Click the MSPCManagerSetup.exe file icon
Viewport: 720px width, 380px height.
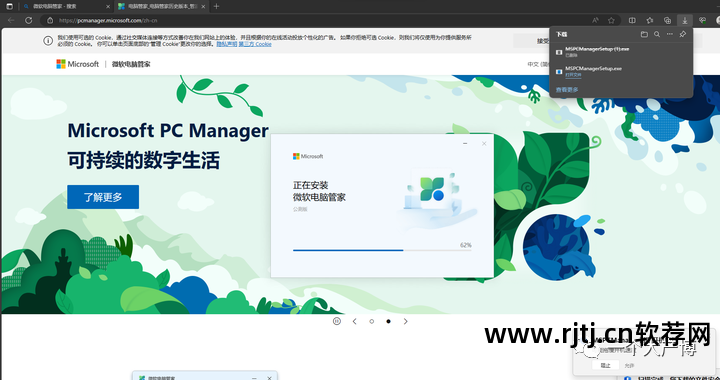559,72
